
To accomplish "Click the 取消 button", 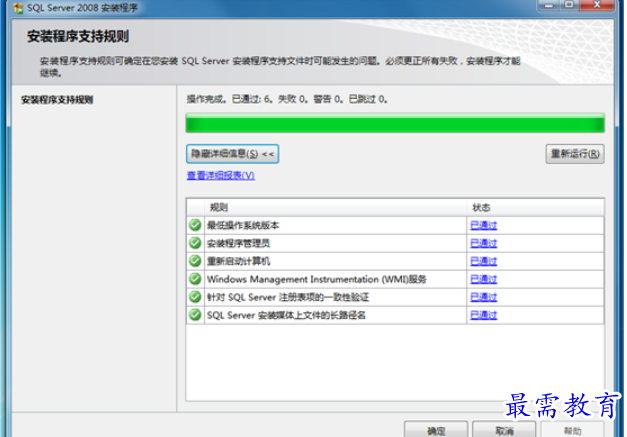I will (504, 430).
